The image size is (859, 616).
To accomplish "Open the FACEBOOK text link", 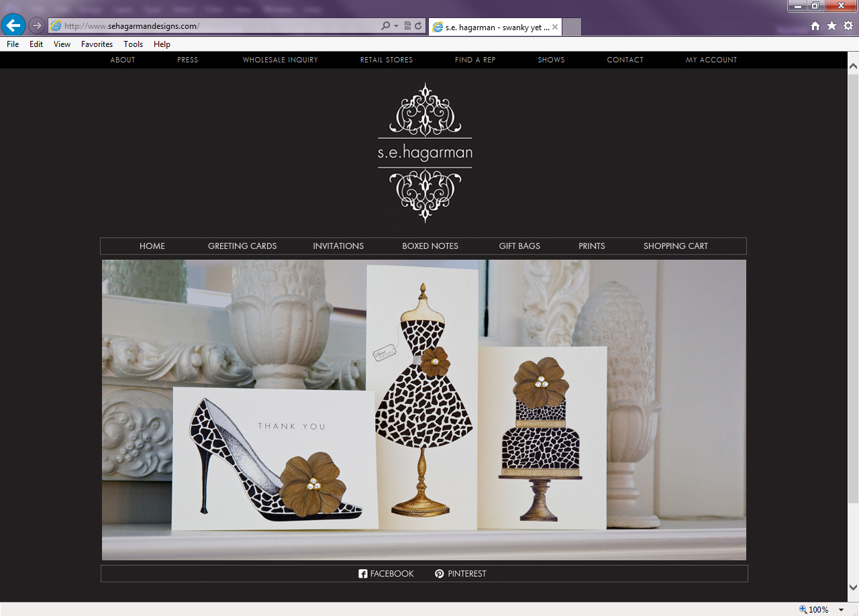I will click(x=392, y=574).
